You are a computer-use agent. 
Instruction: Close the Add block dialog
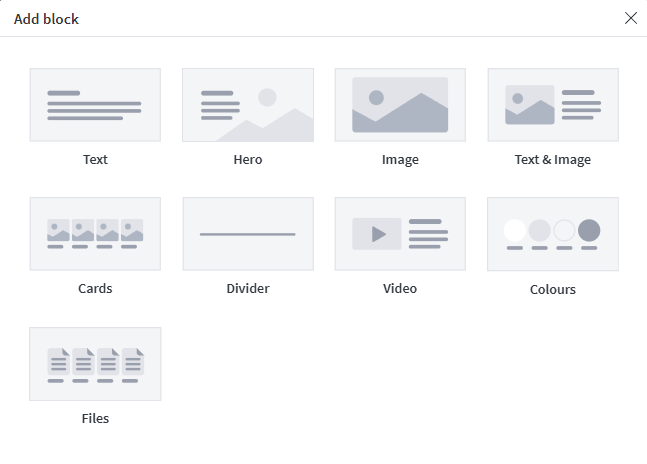point(630,18)
